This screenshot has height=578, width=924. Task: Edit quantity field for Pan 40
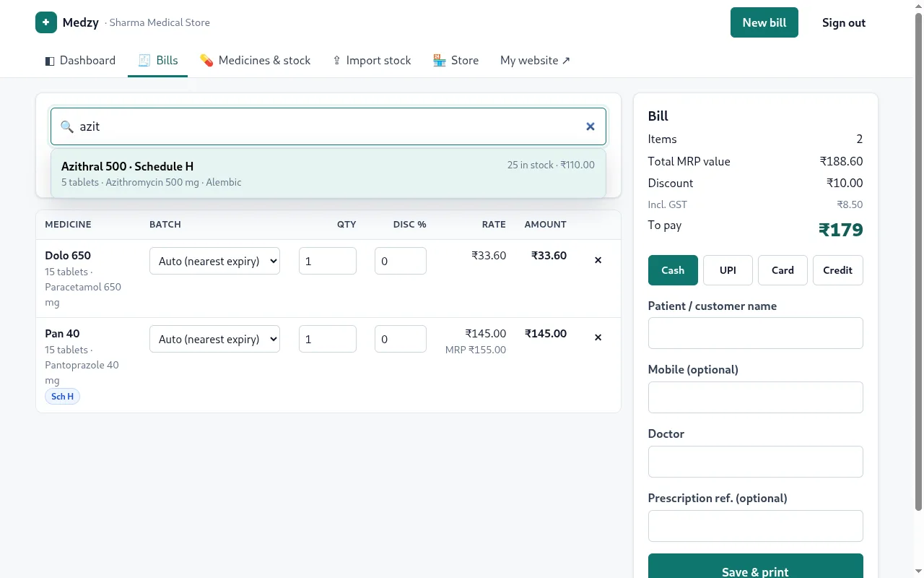(328, 339)
